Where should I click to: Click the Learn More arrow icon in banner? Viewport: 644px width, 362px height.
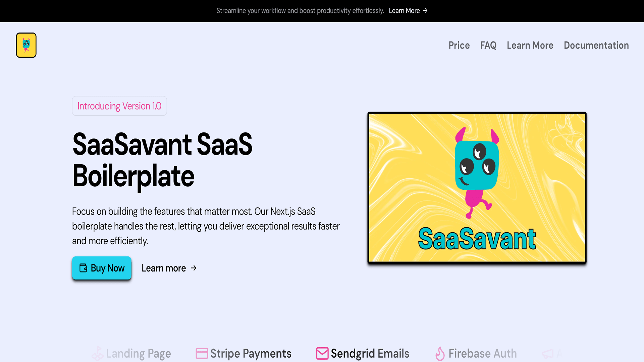[426, 11]
